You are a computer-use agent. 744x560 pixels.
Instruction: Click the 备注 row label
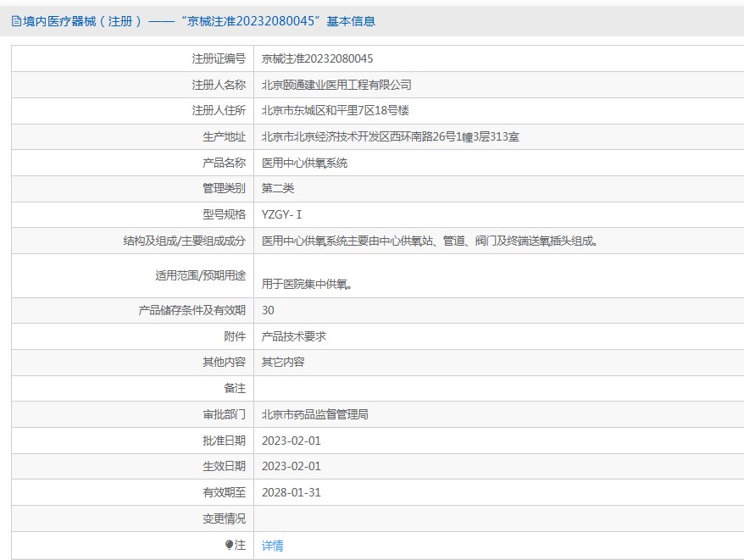pos(235,389)
